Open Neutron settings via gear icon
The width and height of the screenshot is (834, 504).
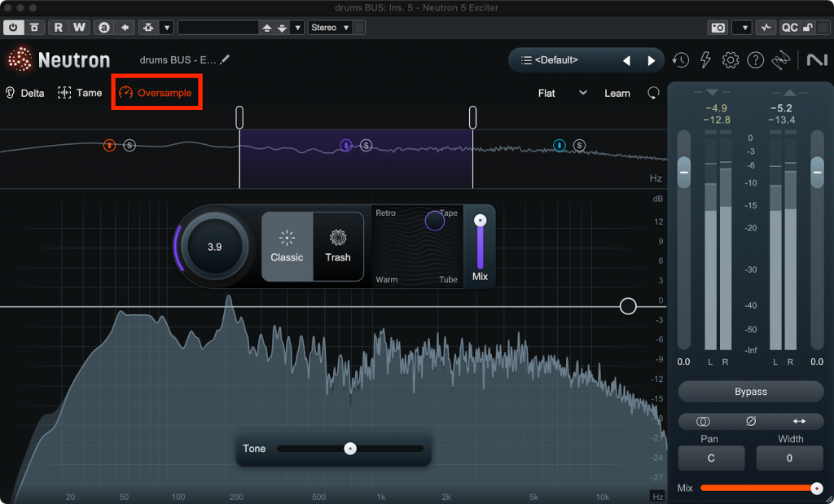(731, 60)
